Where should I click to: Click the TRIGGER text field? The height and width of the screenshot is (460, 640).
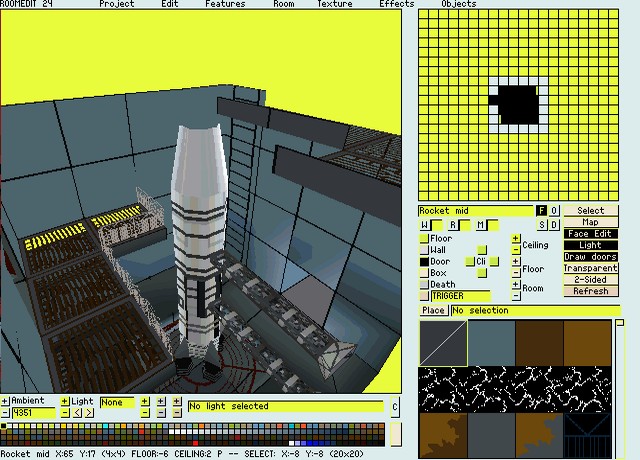pos(461,296)
